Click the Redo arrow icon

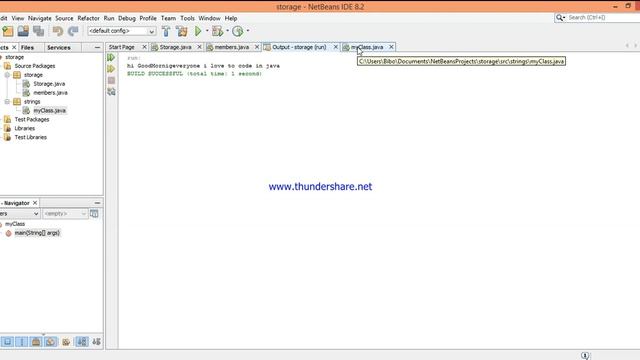point(73,31)
